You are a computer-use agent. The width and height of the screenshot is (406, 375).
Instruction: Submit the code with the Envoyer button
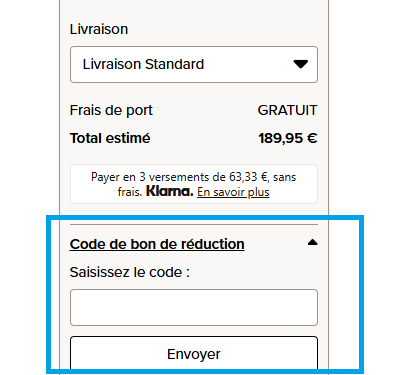[194, 353]
